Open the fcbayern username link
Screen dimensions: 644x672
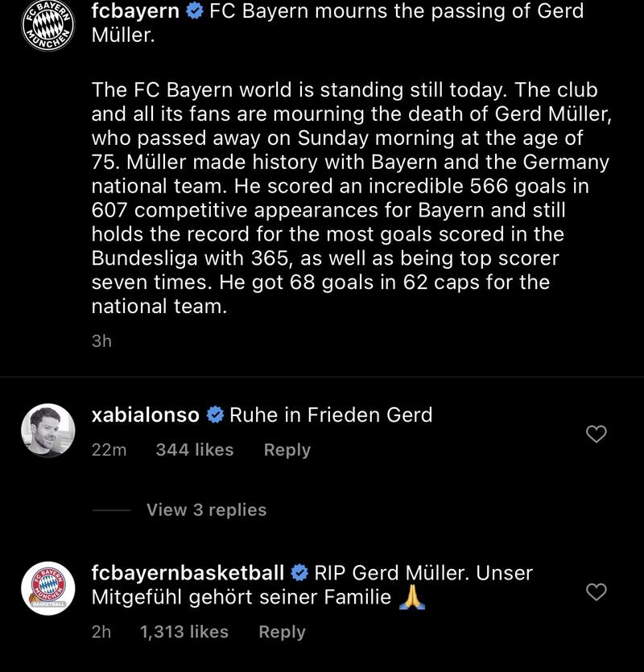135,11
